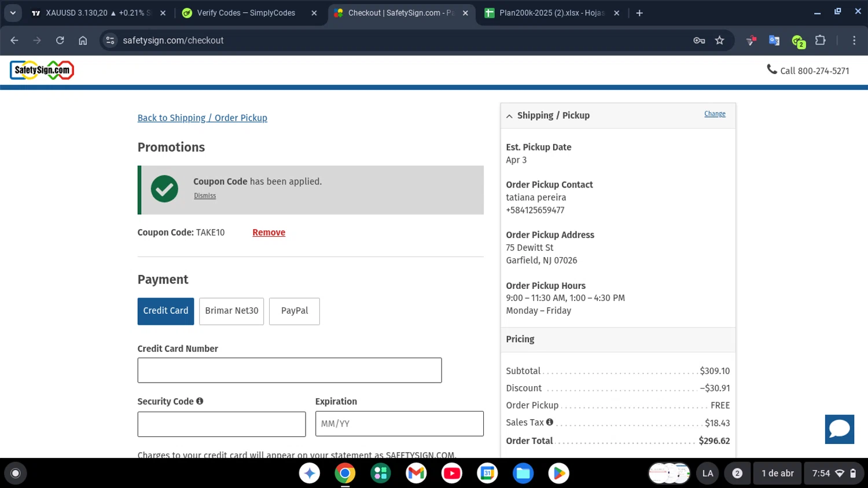868x488 pixels.
Task: Open the Extensions puzzle icon
Action: 820,41
